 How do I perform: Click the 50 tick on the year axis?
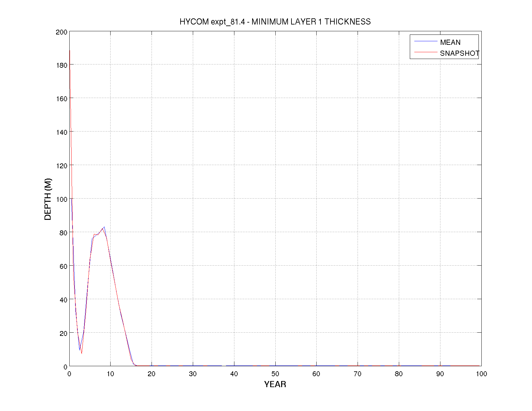[275, 374]
